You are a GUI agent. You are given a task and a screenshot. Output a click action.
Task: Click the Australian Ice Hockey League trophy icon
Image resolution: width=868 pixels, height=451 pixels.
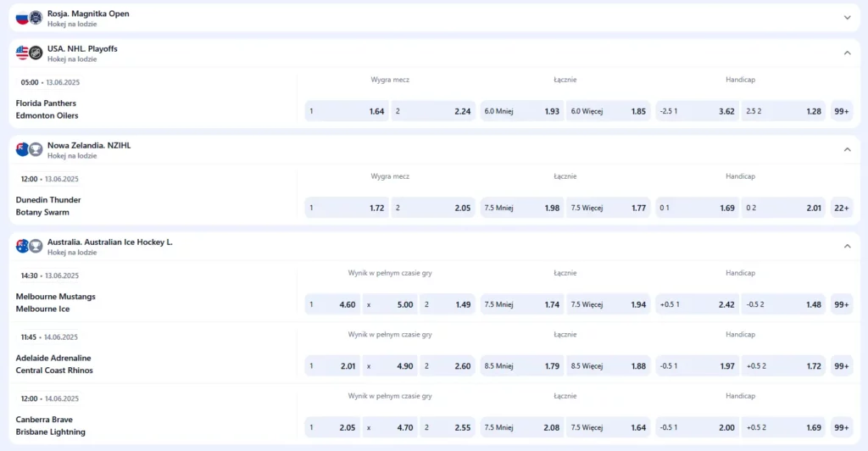point(36,246)
